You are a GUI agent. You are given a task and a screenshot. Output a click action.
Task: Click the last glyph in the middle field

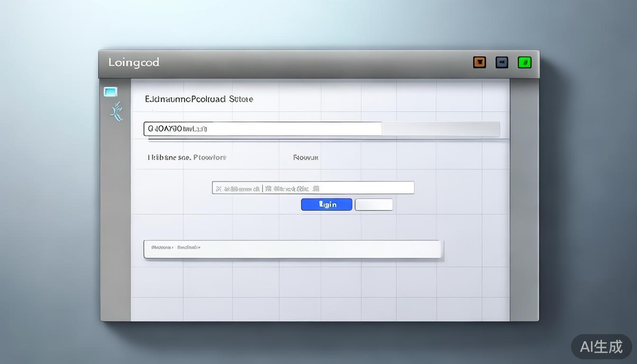(316, 189)
